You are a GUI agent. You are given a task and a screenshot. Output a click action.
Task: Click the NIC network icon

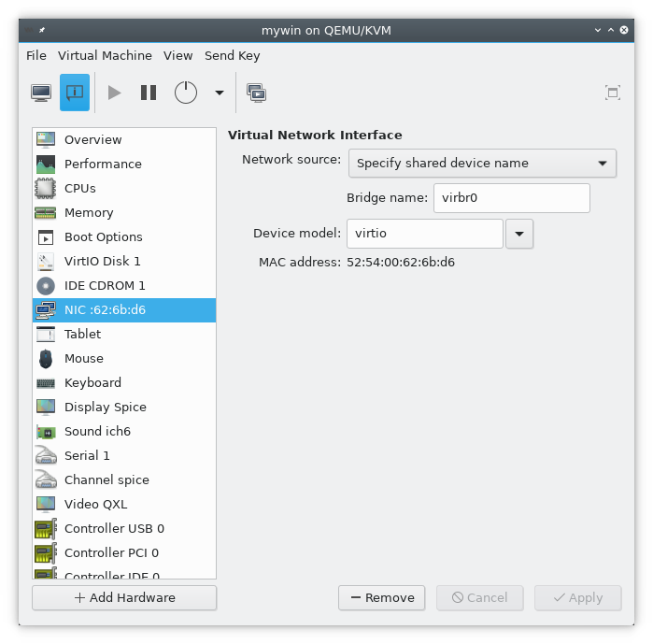(x=46, y=310)
